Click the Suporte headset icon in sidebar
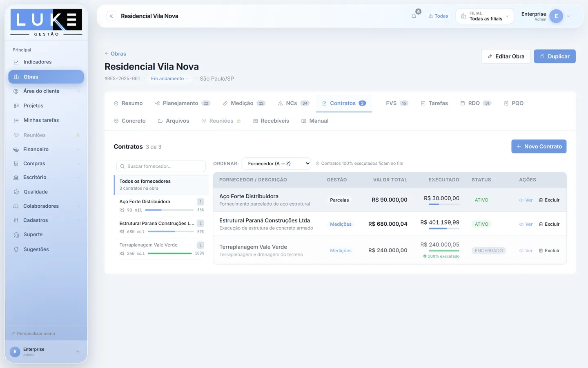This screenshot has width=588, height=368. pos(16,235)
